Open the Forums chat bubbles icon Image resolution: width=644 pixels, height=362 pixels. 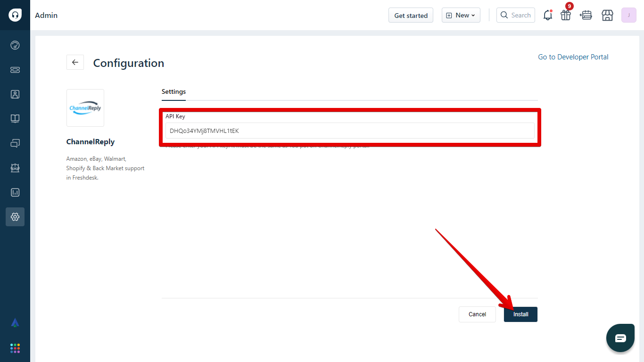pyautogui.click(x=15, y=143)
